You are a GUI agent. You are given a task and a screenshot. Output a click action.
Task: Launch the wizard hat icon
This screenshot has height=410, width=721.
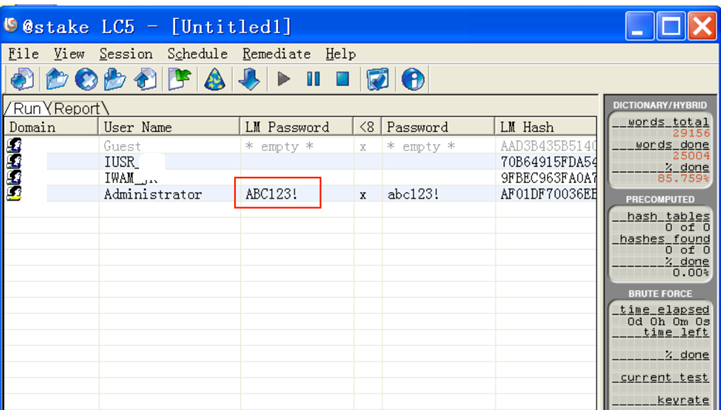[215, 80]
